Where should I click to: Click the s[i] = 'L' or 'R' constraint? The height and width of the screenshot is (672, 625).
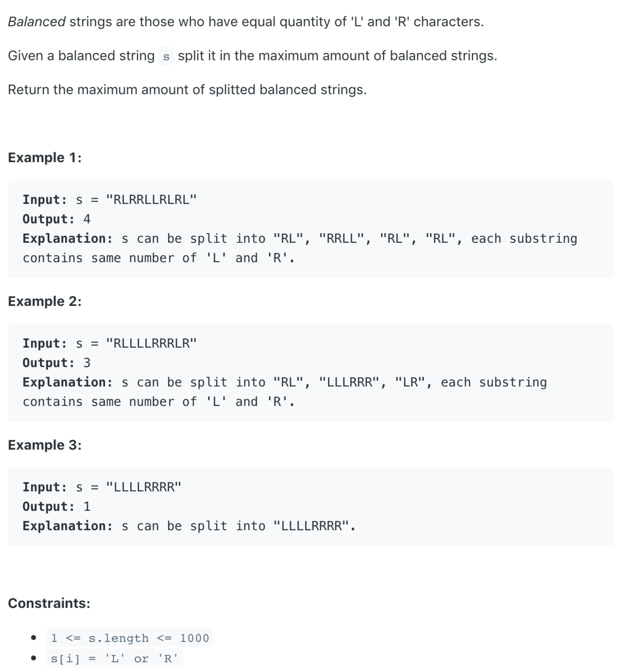[115, 658]
